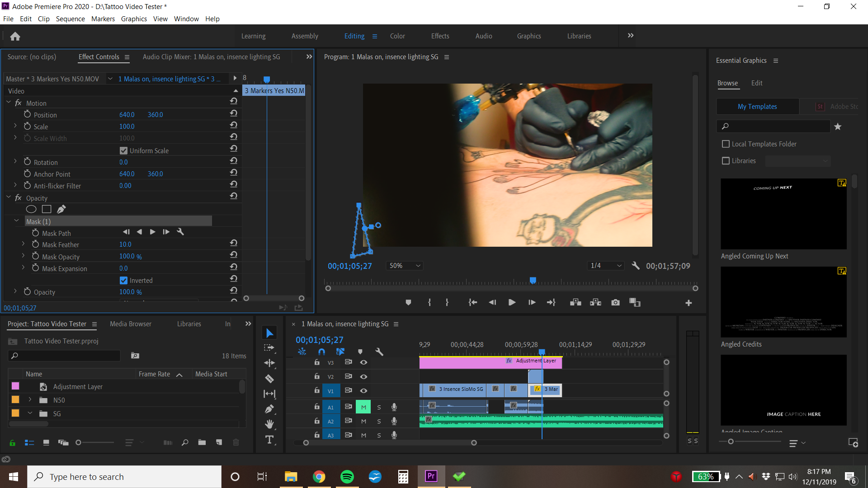Viewport: 868px width, 488px height.
Task: Uncheck the Inverted mask checkbox
Action: tap(123, 281)
